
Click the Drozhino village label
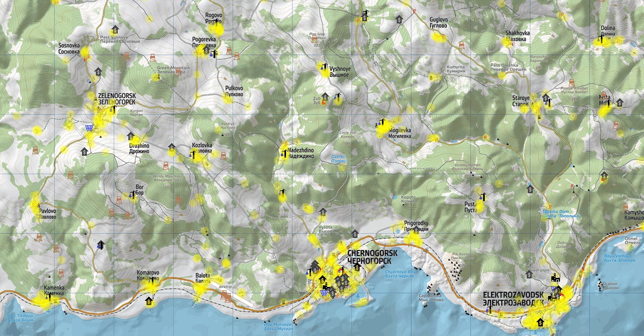pos(139,148)
